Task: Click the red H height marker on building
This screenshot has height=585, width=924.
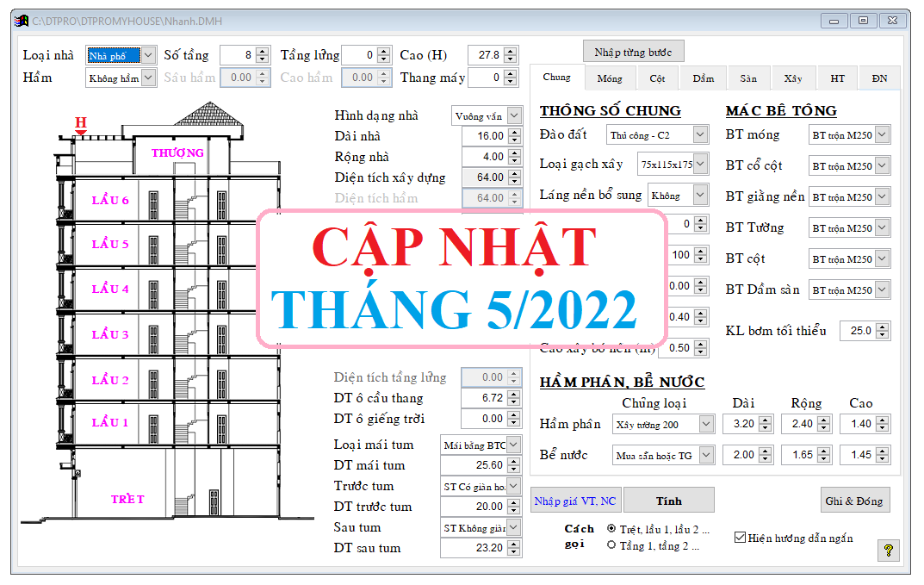Action: [x=81, y=123]
